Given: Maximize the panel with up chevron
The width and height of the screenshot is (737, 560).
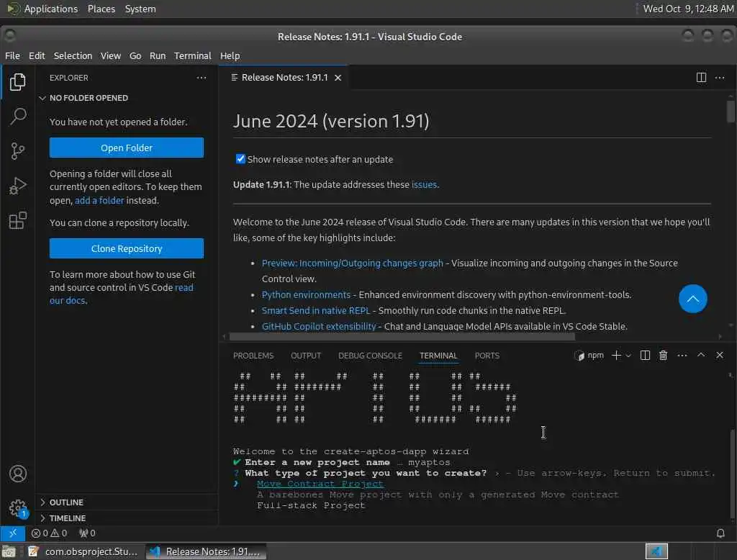Looking at the screenshot, I should [701, 355].
